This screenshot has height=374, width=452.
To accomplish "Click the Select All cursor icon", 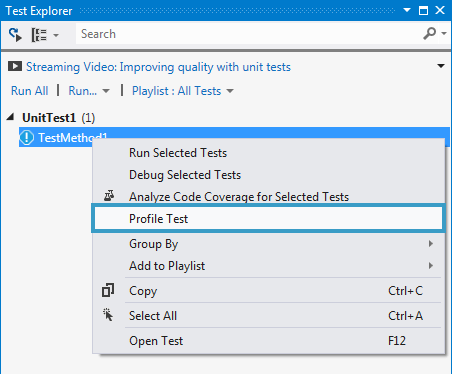I will (x=108, y=315).
